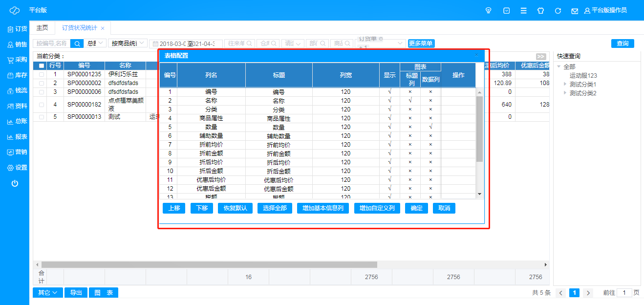Image resolution: width=644 pixels, height=305 pixels.
Task: Open the 采购 sidebar module
Action: tap(17, 60)
